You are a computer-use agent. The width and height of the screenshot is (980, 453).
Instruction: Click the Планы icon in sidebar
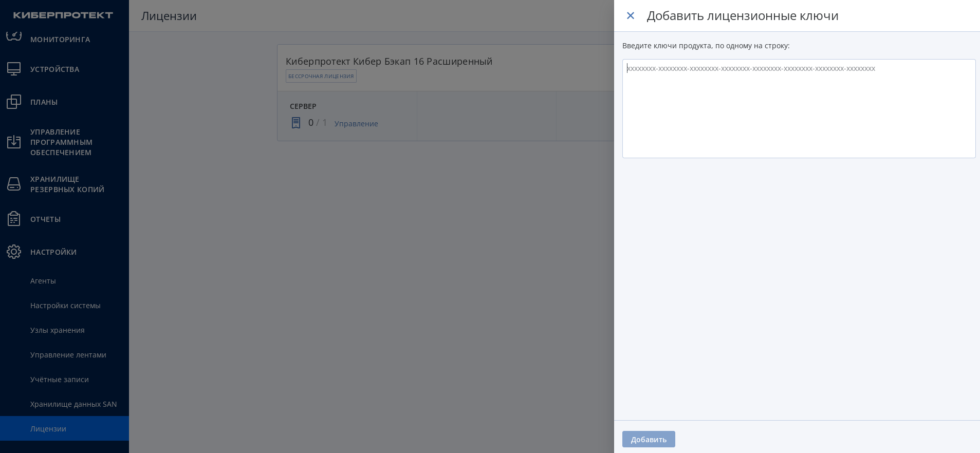pyautogui.click(x=14, y=102)
